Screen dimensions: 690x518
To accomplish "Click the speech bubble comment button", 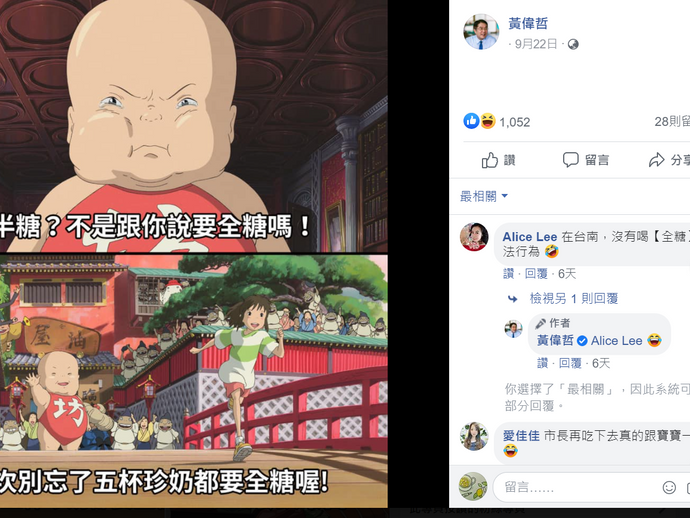I will 586,160.
